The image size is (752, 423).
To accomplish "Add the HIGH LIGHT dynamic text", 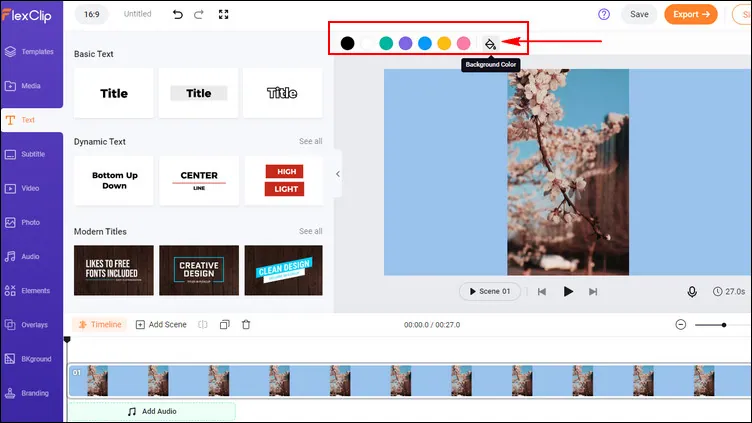I will (283, 180).
